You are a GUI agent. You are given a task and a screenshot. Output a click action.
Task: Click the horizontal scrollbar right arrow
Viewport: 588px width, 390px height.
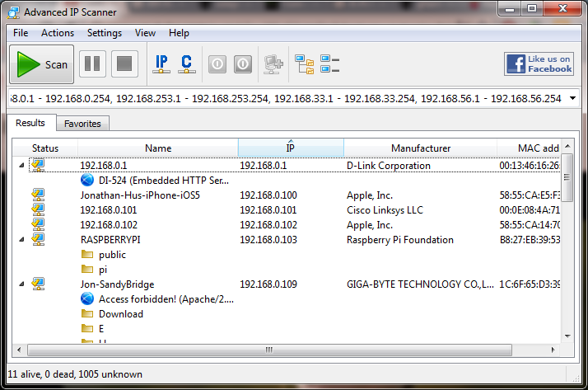tap(553, 350)
